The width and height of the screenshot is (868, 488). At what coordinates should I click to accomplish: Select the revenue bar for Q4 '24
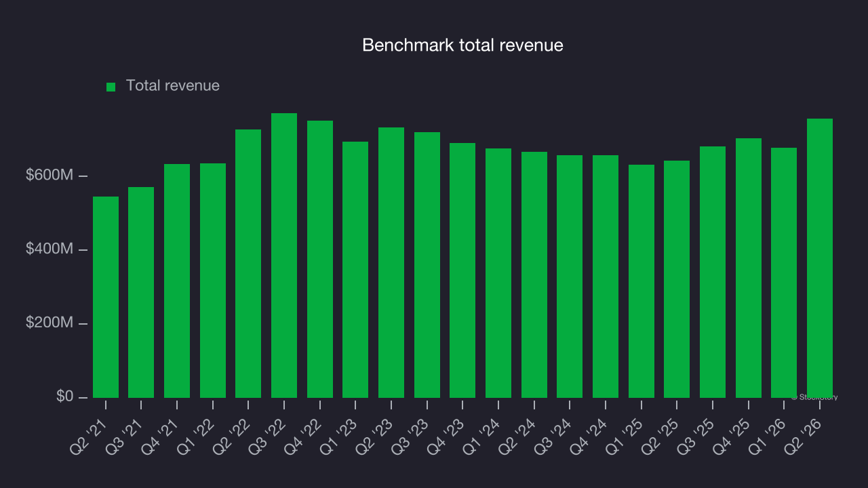pos(606,277)
